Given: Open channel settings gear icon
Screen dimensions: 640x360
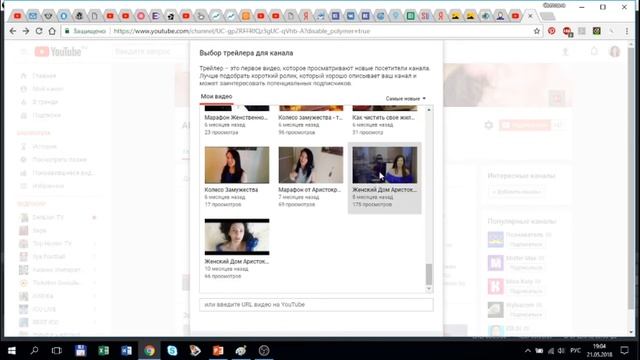Looking at the screenshot, I should tap(489, 125).
